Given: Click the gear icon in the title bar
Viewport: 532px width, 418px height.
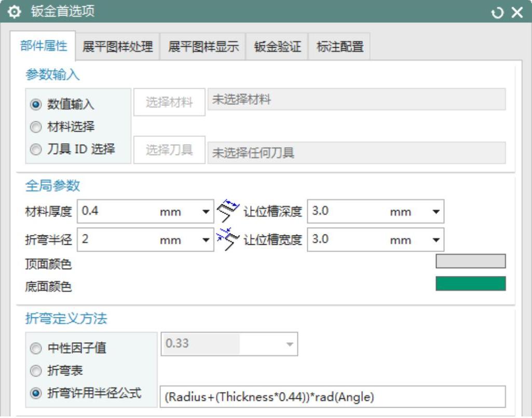Looking at the screenshot, I should click(14, 12).
